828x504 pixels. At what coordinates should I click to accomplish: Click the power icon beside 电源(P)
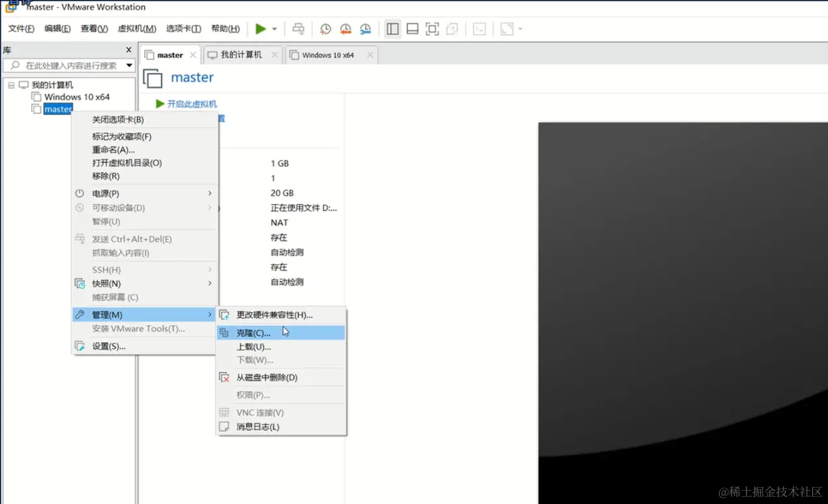pyautogui.click(x=80, y=194)
